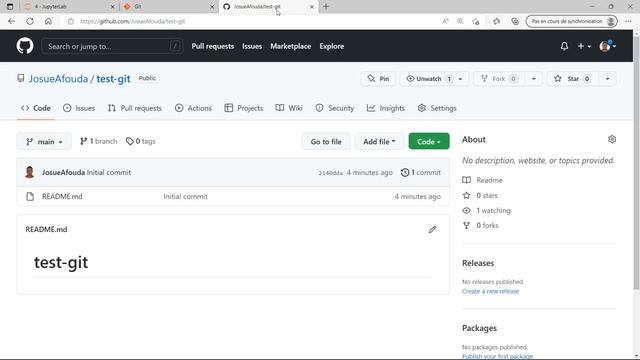Open a new browser tab

(326, 7)
